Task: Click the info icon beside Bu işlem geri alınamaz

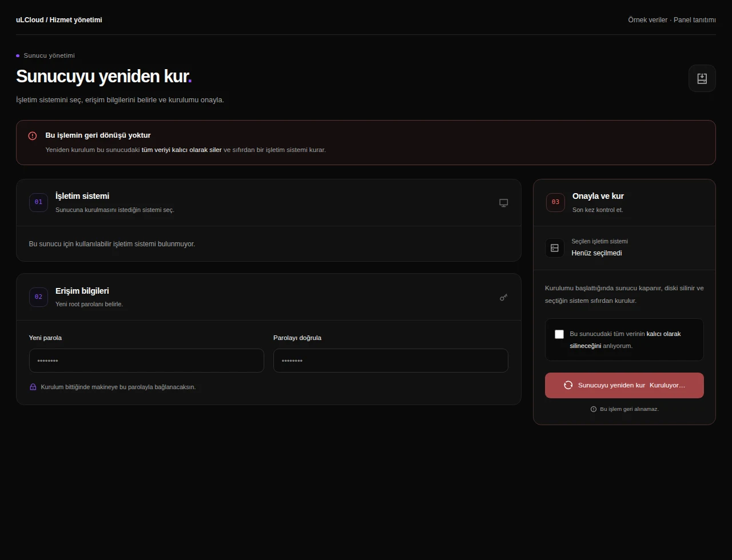Action: click(x=594, y=409)
